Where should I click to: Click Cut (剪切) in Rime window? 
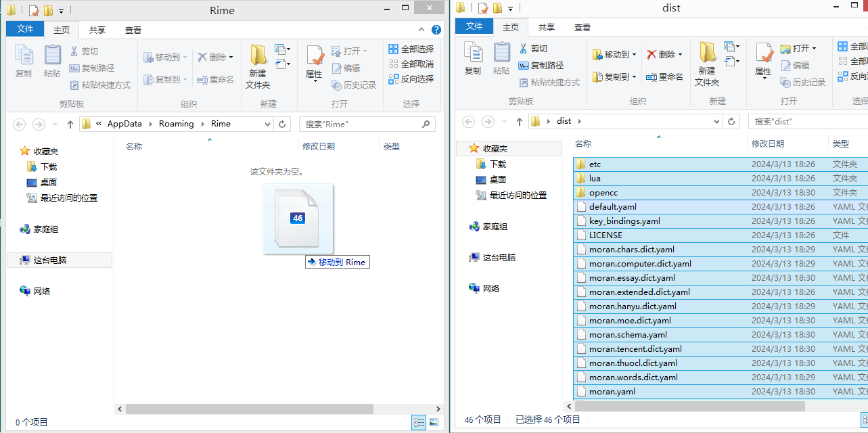84,51
